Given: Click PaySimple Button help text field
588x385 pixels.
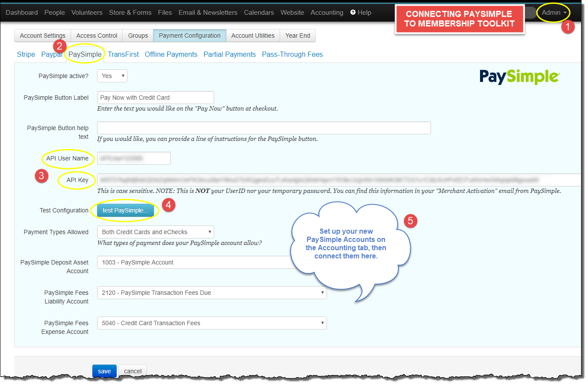Looking at the screenshot, I should point(264,128).
